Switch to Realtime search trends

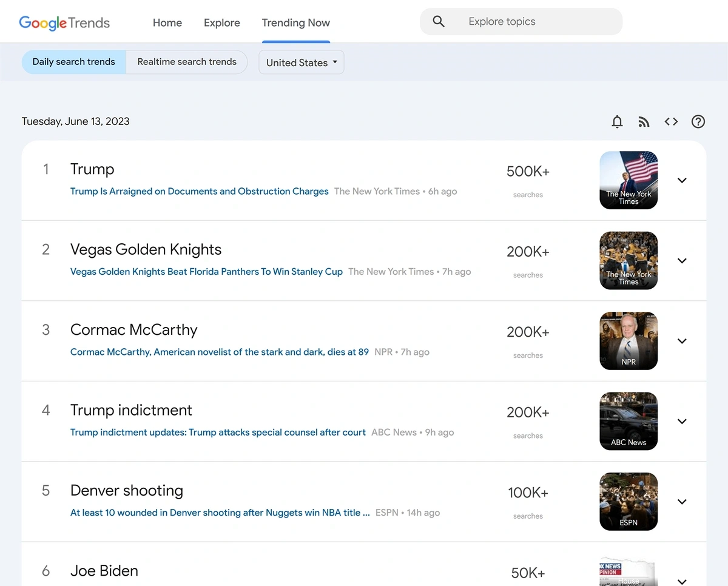coord(187,62)
